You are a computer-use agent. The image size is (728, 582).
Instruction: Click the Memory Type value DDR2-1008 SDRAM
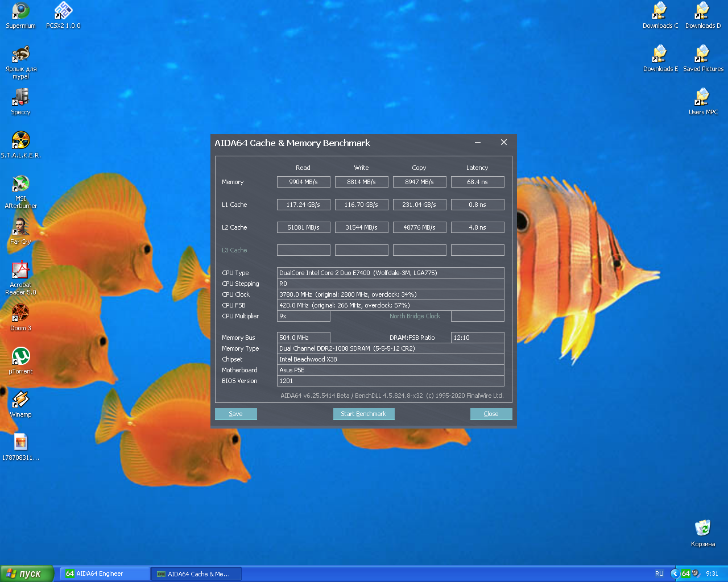click(x=391, y=348)
